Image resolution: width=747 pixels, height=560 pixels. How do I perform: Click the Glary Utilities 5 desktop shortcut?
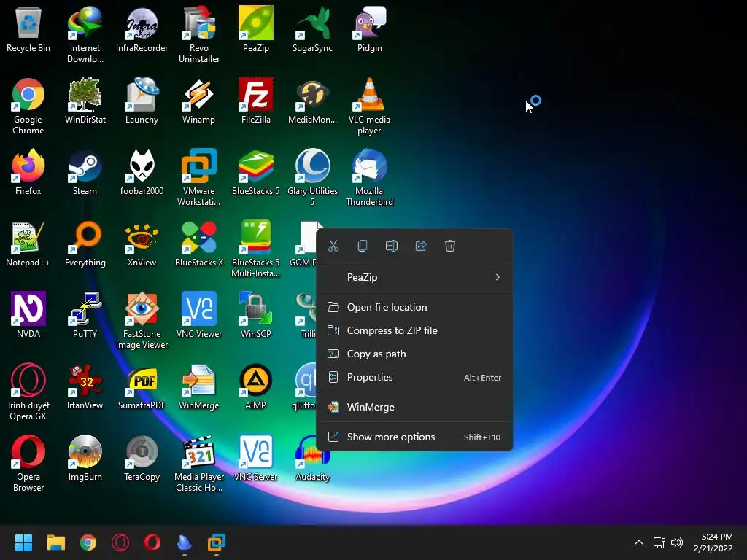tap(312, 178)
